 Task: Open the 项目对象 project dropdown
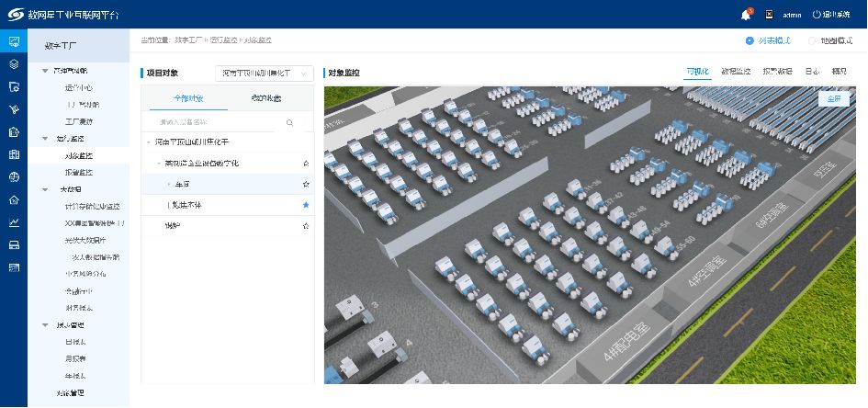[x=264, y=74]
